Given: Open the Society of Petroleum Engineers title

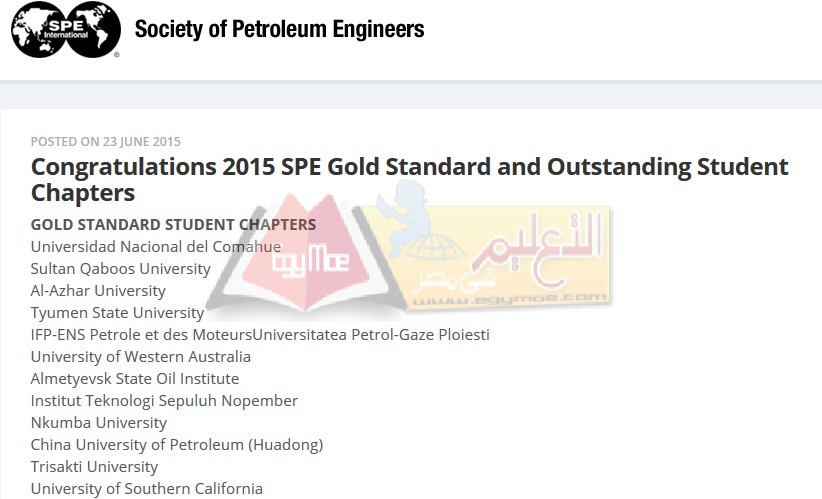Looking at the screenshot, I should pyautogui.click(x=279, y=29).
